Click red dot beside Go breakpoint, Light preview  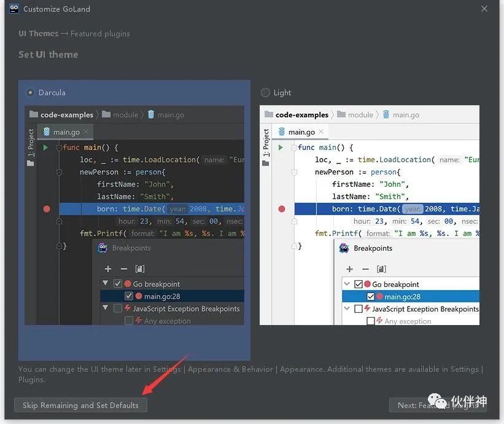click(367, 284)
